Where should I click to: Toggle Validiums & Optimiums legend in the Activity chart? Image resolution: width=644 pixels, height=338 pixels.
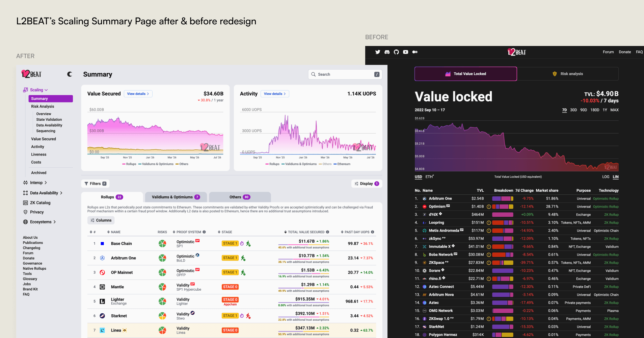pos(299,164)
